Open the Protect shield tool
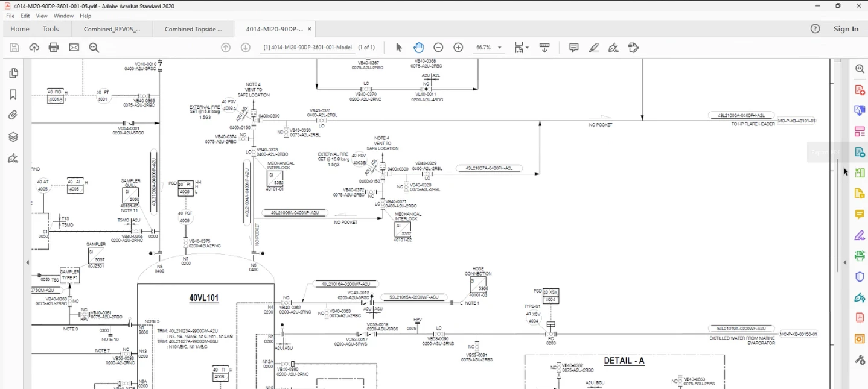Screen dimensions: 868x389 [860, 277]
